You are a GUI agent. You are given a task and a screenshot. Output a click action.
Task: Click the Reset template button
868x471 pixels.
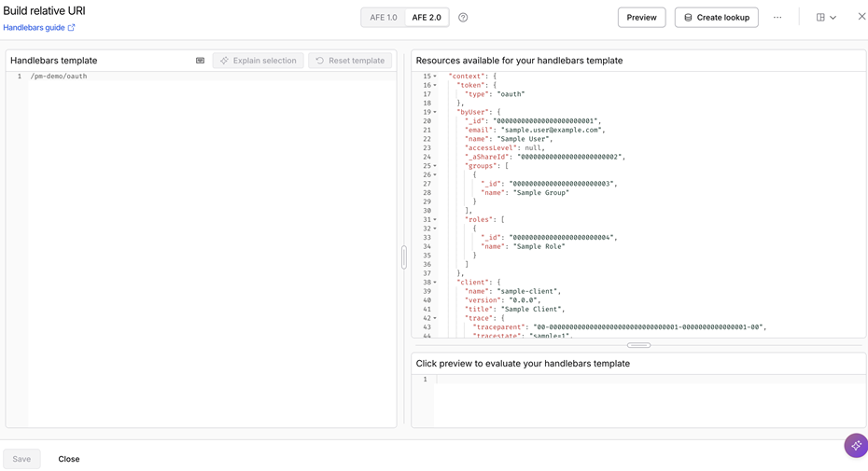pos(350,61)
